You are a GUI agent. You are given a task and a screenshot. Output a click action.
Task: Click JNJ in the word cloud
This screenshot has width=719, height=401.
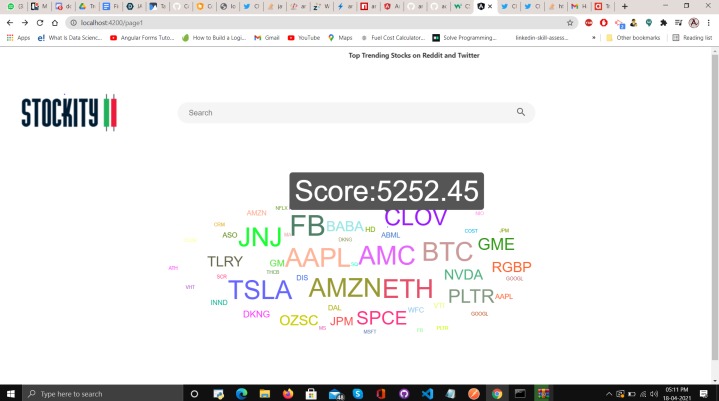260,237
